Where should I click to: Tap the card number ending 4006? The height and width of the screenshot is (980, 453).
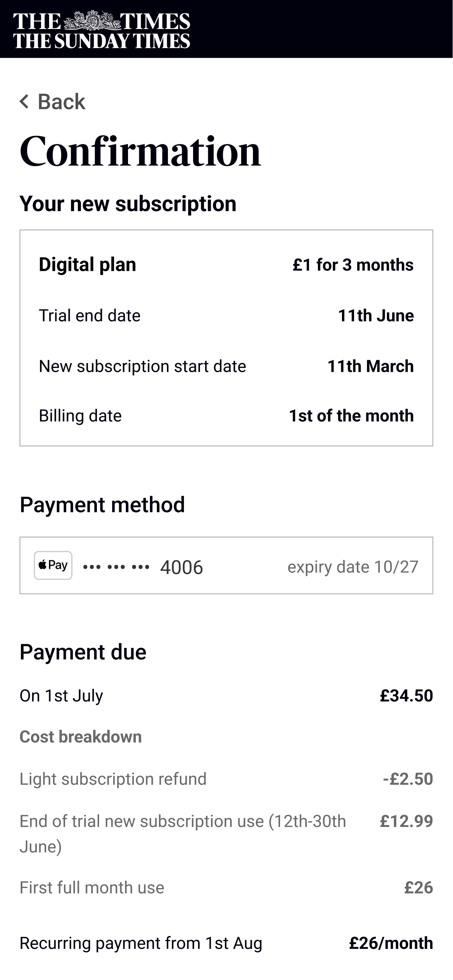(181, 567)
